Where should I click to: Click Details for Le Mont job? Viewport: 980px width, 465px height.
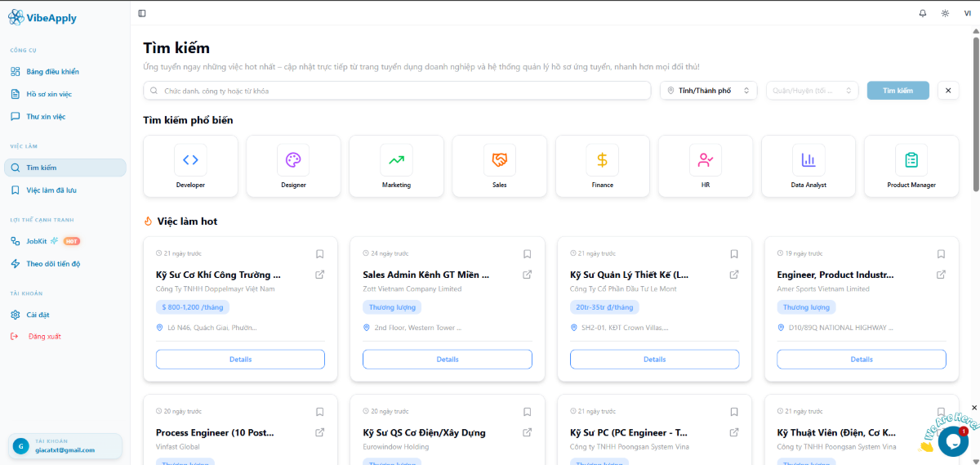pyautogui.click(x=654, y=360)
